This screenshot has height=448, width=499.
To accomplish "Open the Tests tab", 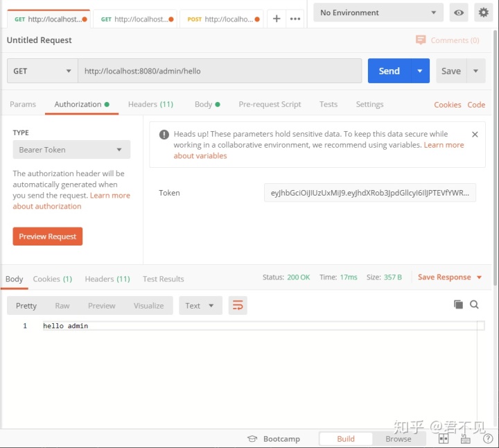I will [328, 104].
